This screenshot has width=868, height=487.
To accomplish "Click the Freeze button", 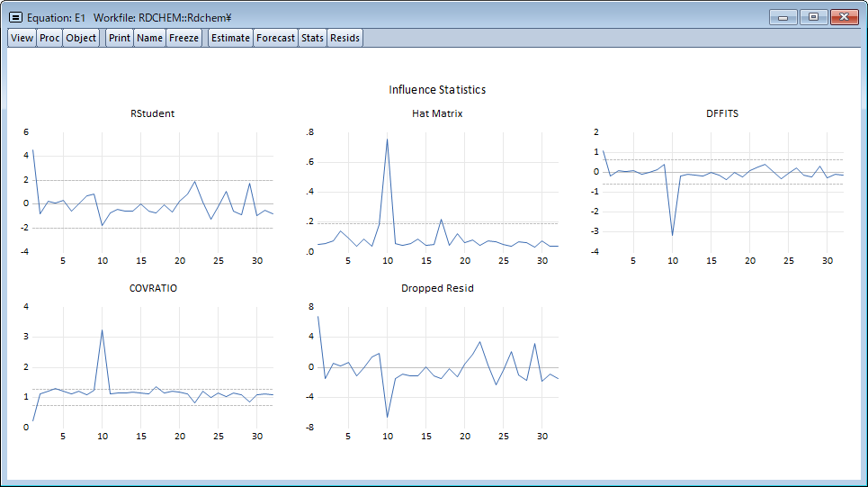I will [x=183, y=38].
